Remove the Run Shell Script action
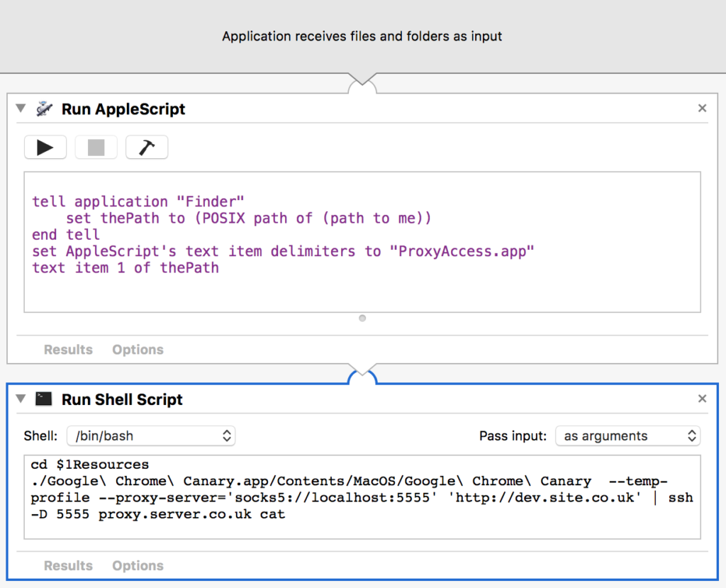 702,399
